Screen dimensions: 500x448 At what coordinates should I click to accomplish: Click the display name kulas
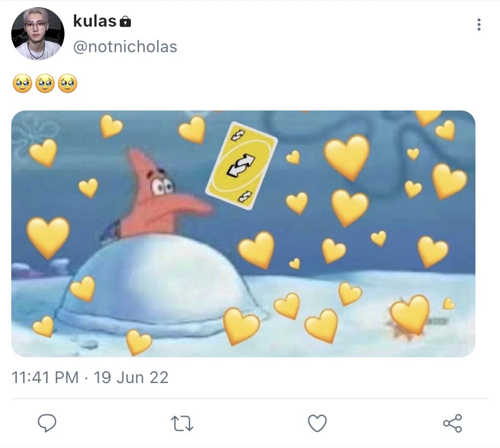pyautogui.click(x=95, y=21)
